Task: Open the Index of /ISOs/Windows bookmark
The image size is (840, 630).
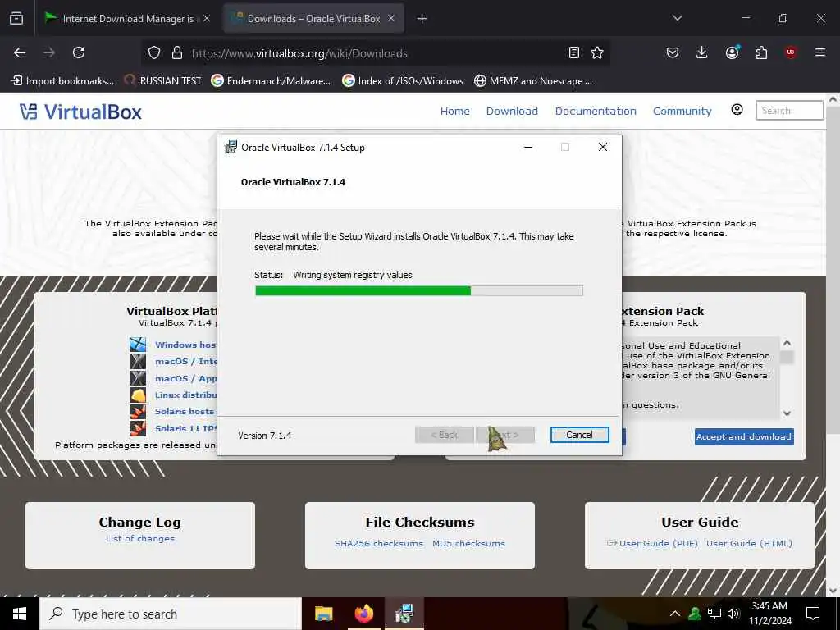Action: pyautogui.click(x=403, y=81)
